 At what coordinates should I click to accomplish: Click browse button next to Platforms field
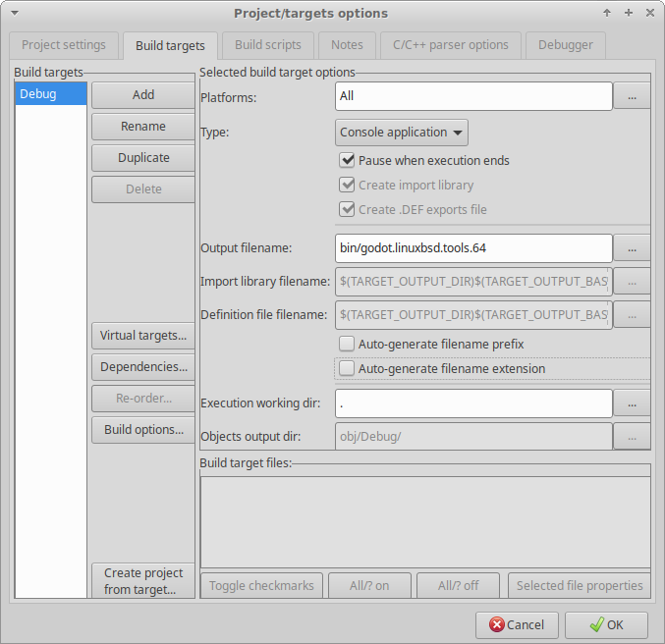[x=632, y=96]
